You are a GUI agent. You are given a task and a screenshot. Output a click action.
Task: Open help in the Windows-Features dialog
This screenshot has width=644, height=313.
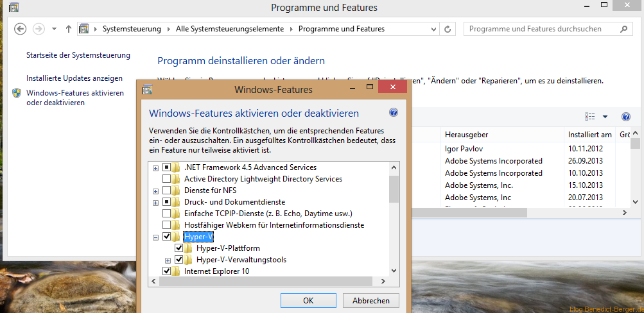click(394, 112)
